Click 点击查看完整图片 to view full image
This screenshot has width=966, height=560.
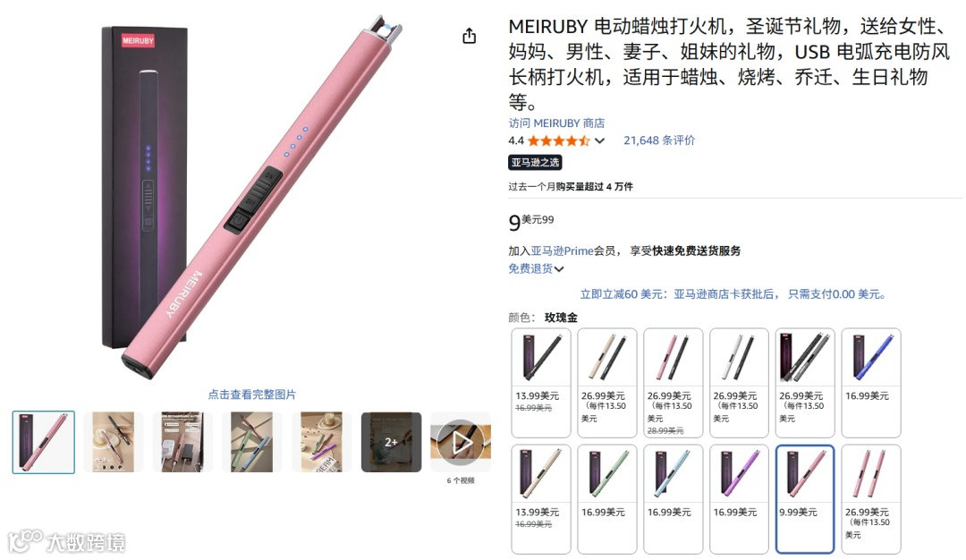252,395
